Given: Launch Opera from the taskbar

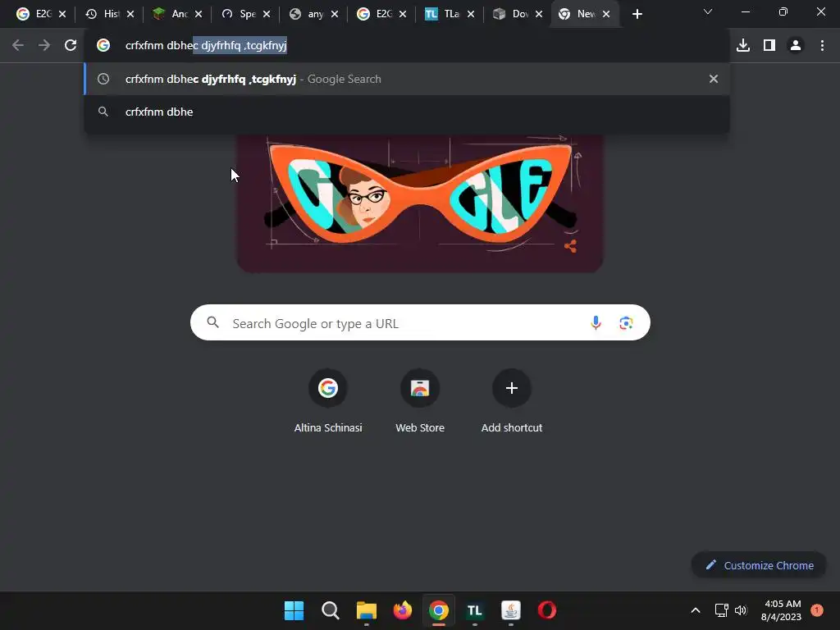Looking at the screenshot, I should pos(547,610).
